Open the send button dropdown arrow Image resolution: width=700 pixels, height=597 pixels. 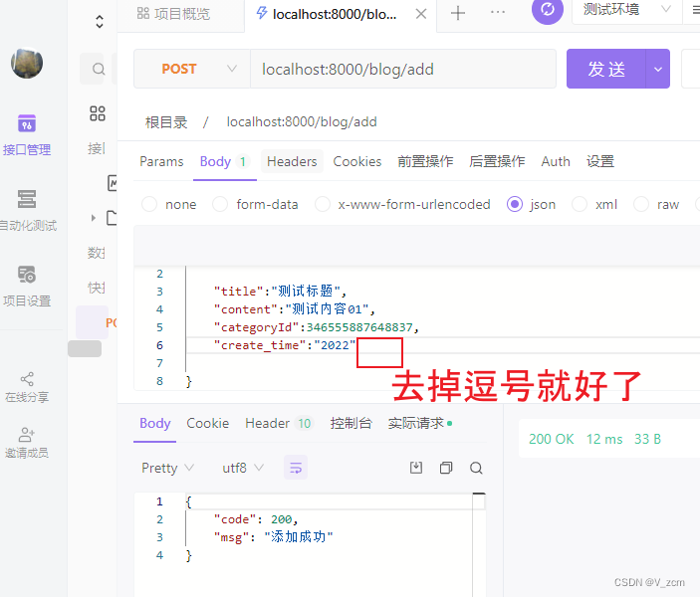[x=657, y=70]
